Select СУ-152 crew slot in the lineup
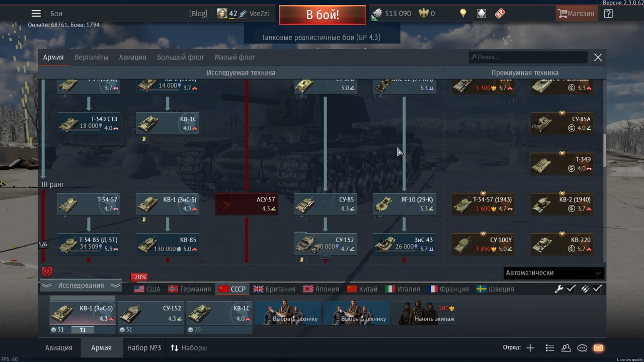The height and width of the screenshot is (362, 644). 151,314
